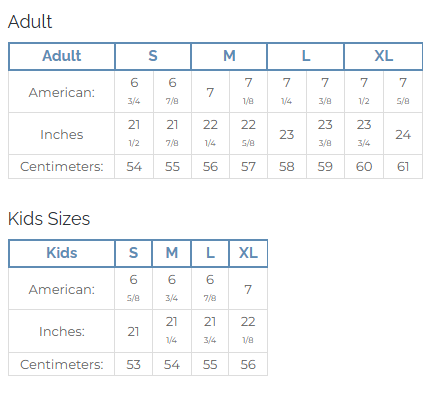Click the Adult L column header
431x406 pixels.
(306, 56)
